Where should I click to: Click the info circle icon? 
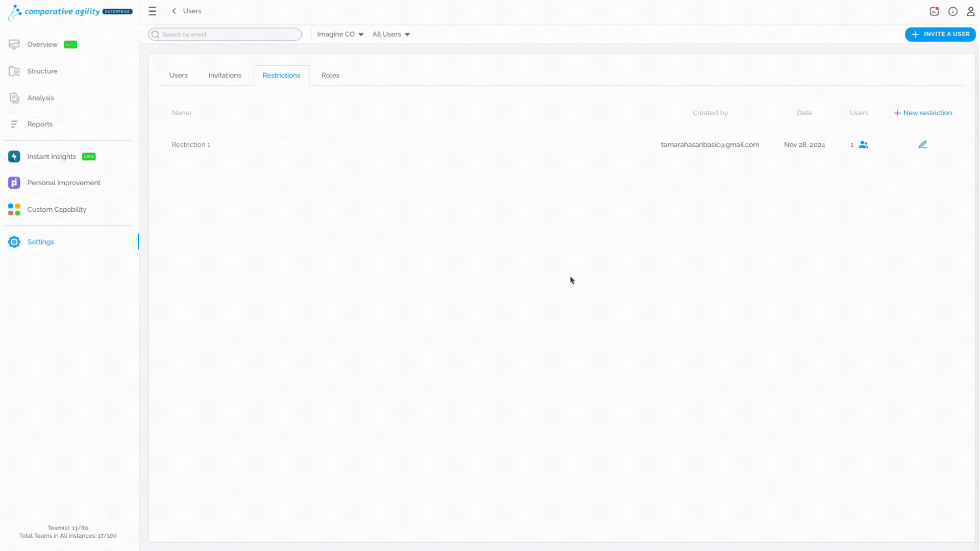[953, 11]
